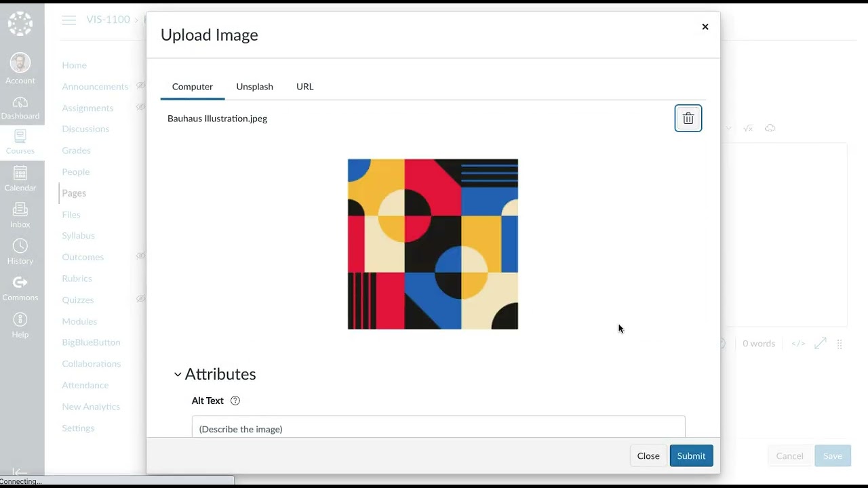This screenshot has height=488, width=868.
Task: Open Announcements in course navigation
Action: tap(95, 87)
